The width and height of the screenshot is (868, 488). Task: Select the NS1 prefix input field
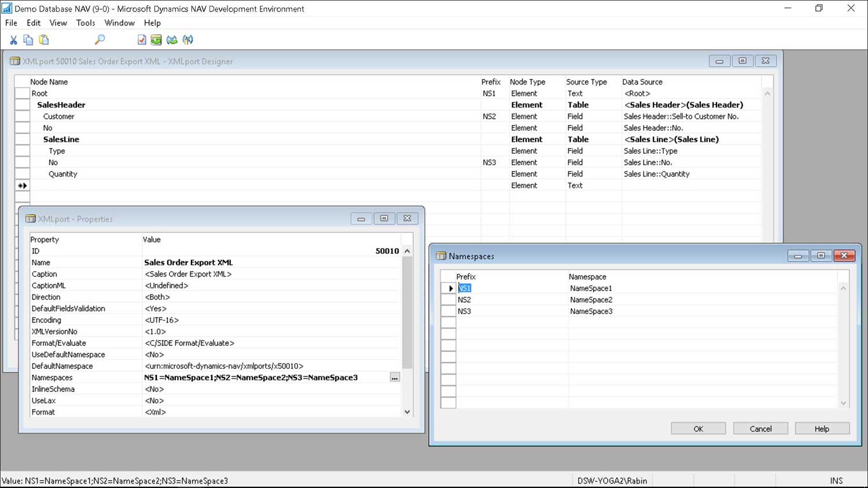pos(465,288)
